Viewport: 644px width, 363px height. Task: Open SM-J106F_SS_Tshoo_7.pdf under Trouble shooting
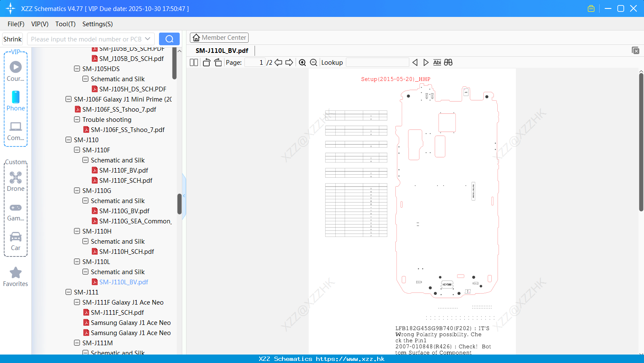click(128, 129)
